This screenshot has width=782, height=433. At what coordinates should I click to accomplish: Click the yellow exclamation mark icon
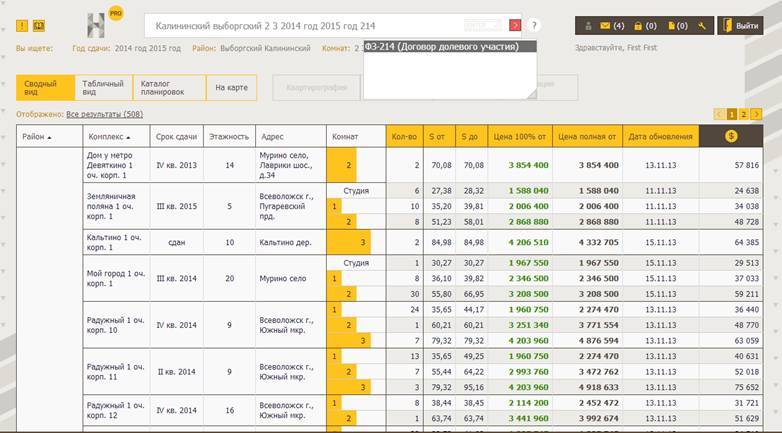click(22, 25)
